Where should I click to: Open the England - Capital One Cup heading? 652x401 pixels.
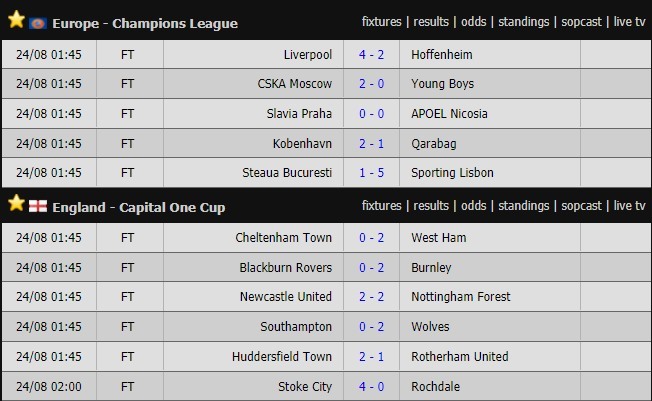click(x=138, y=207)
